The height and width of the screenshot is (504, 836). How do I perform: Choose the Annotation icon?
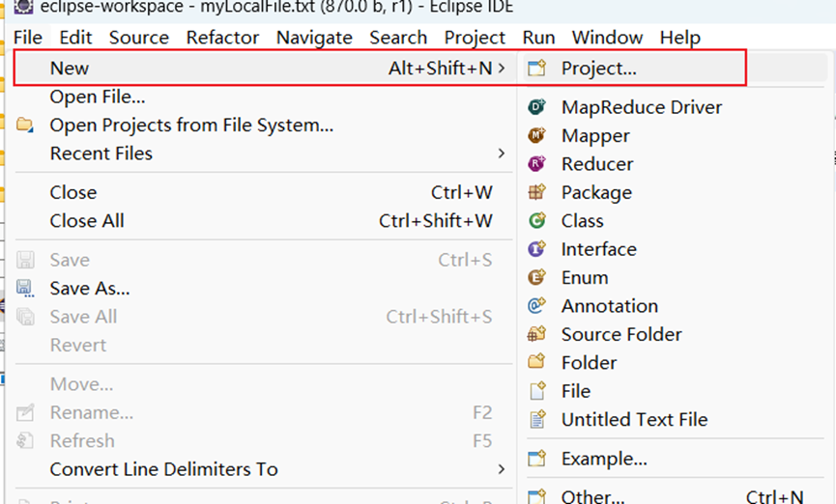537,306
